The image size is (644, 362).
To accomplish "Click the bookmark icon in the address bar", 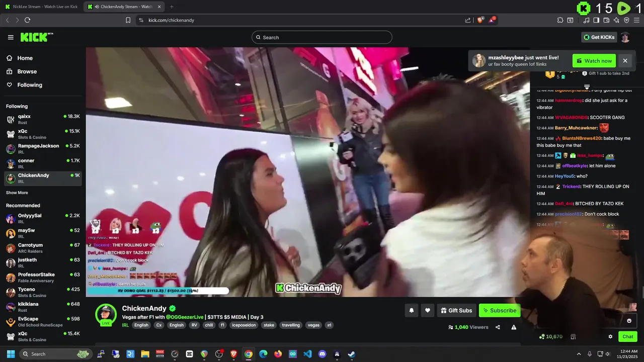I will 128,20.
